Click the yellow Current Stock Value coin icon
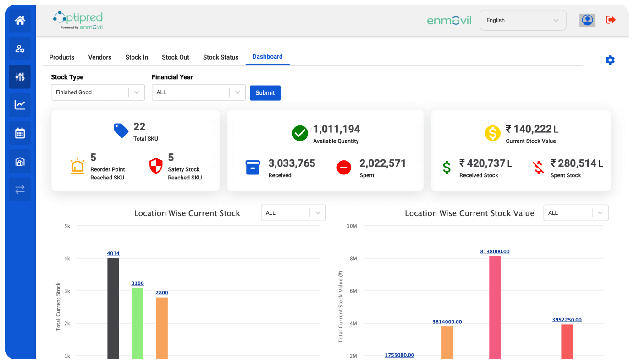This screenshot has width=634, height=364. (492, 133)
